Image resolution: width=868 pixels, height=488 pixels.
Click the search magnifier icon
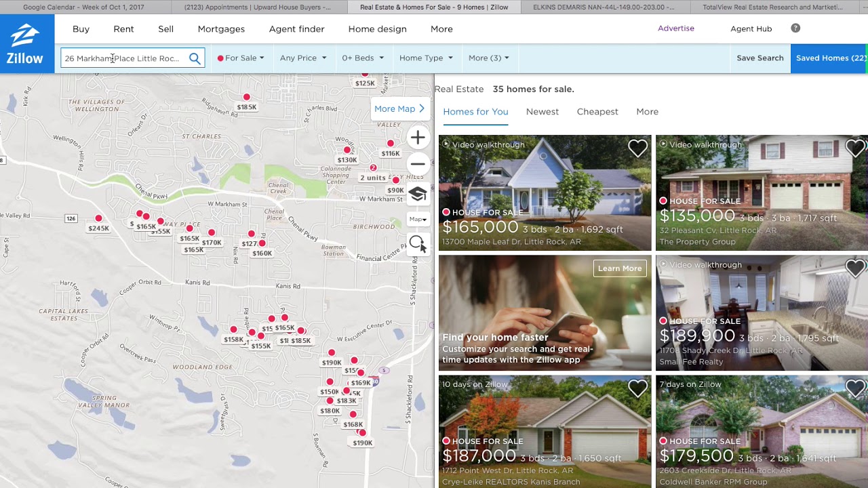(x=195, y=58)
